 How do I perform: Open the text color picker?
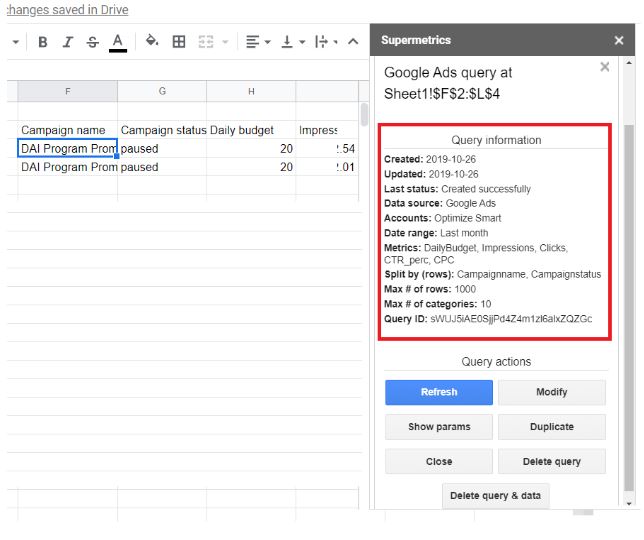tap(118, 42)
